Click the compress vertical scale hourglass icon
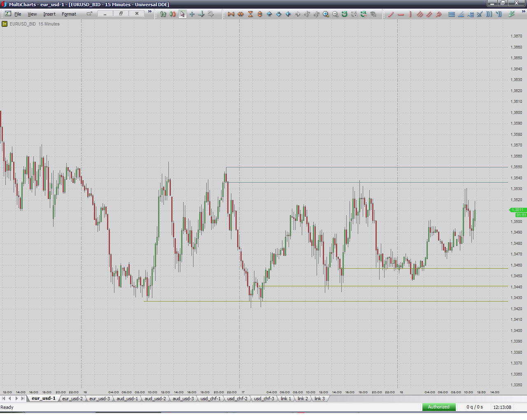 coord(250,14)
